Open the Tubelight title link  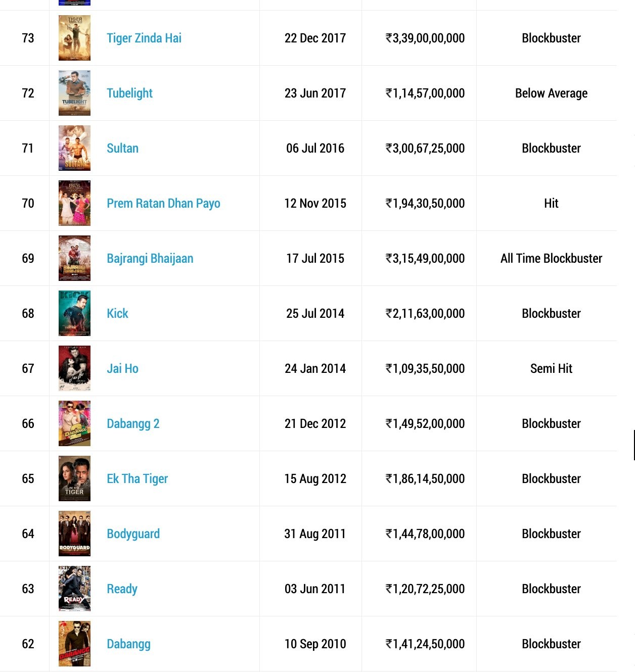129,93
